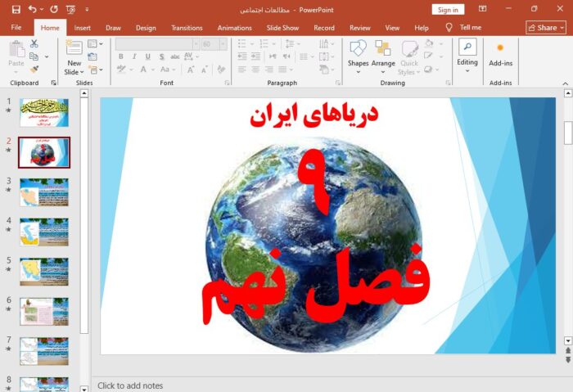This screenshot has height=392, width=573.
Task: Increase list indent level
Action: tap(255, 56)
